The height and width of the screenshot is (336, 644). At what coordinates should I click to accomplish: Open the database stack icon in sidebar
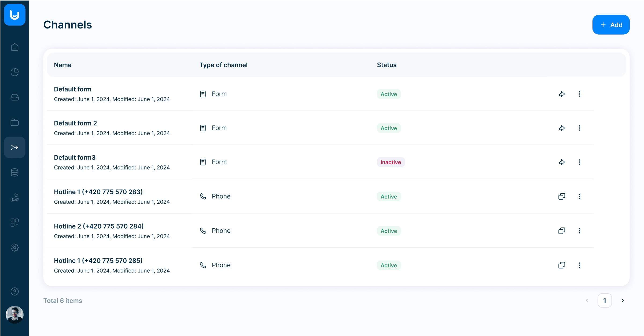click(14, 172)
